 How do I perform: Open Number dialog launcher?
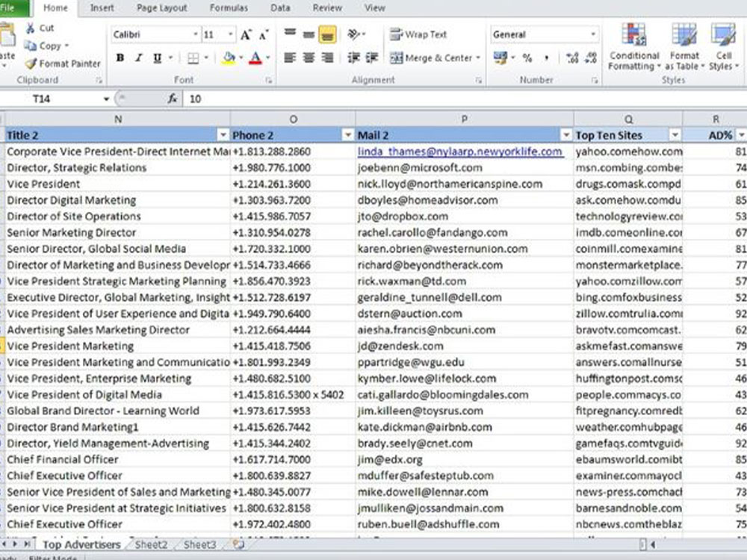595,81
